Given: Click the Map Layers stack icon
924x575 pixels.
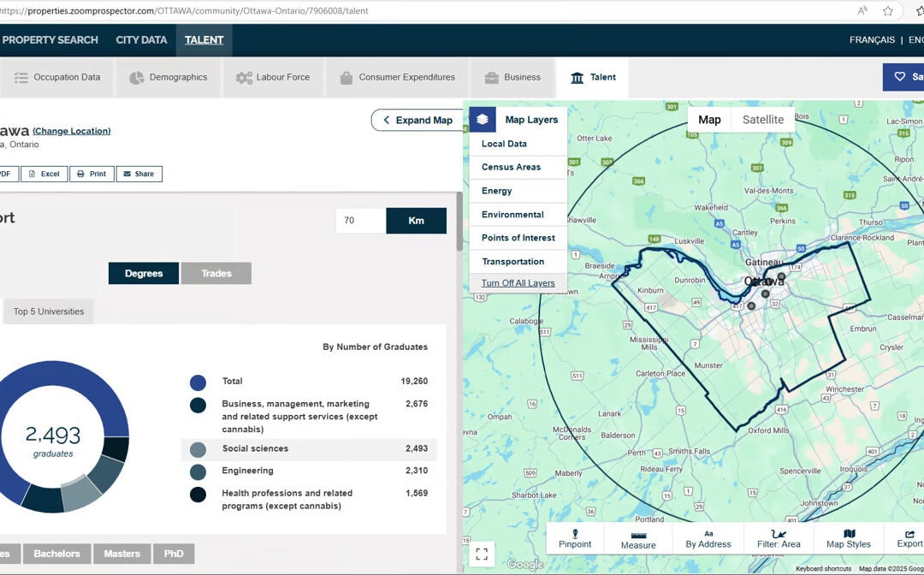Looking at the screenshot, I should click(483, 120).
